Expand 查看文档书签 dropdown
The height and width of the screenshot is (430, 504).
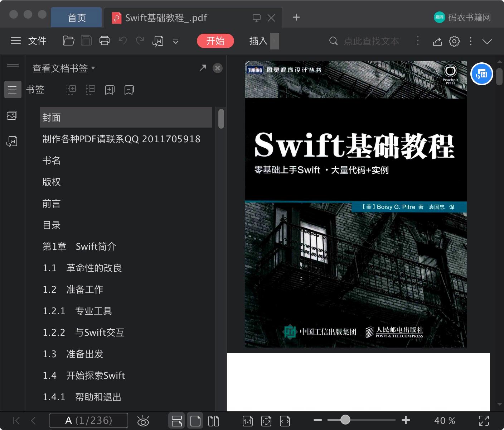[x=64, y=68]
